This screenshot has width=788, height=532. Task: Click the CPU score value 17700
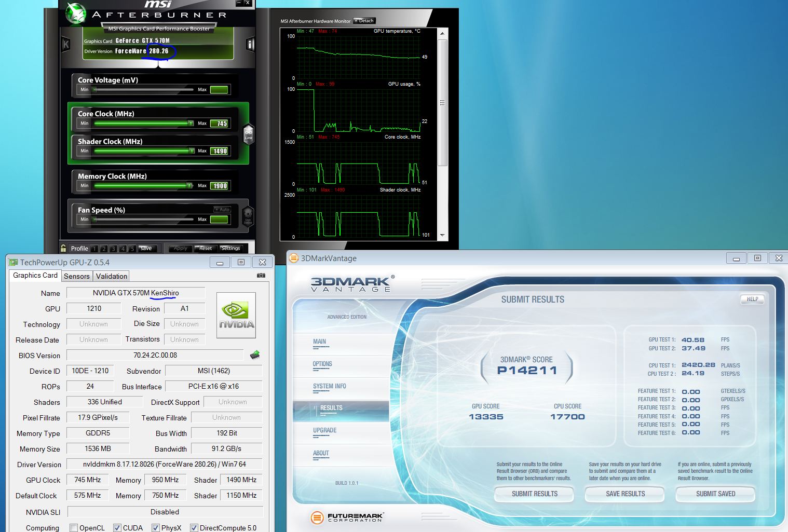pyautogui.click(x=567, y=417)
